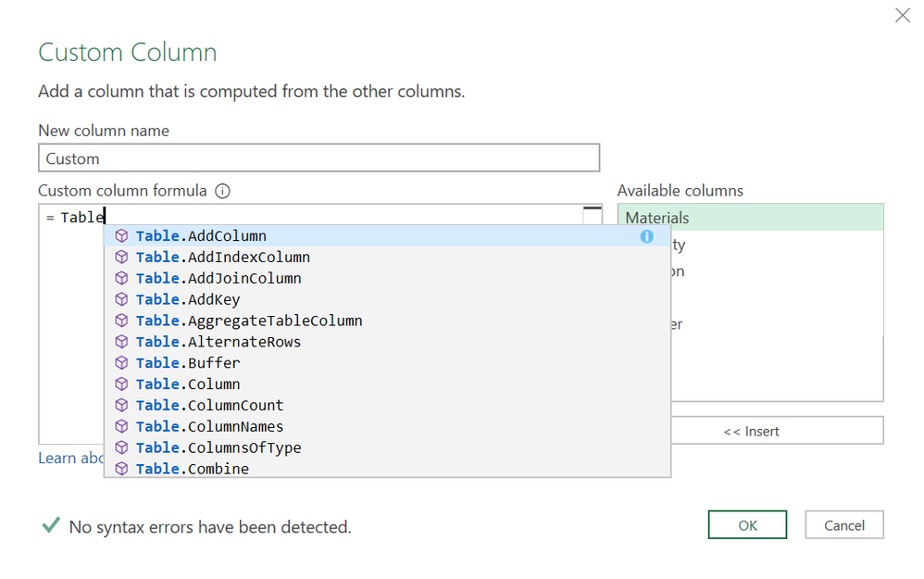Click the New column name field
924x579 pixels.
(x=318, y=158)
